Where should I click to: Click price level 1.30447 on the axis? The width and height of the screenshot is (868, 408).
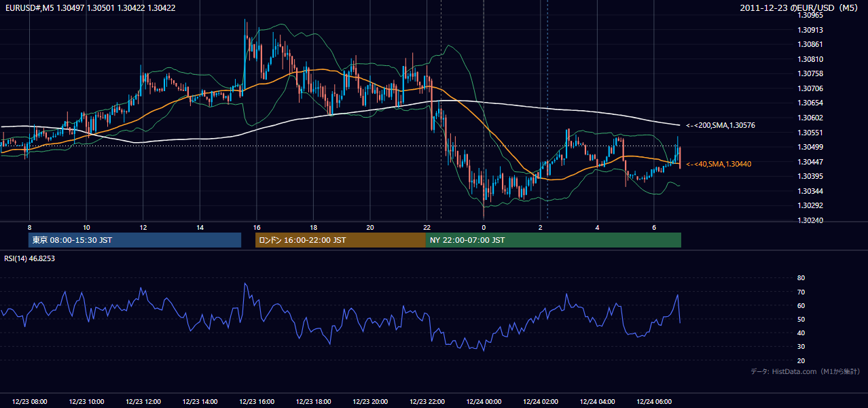click(812, 162)
